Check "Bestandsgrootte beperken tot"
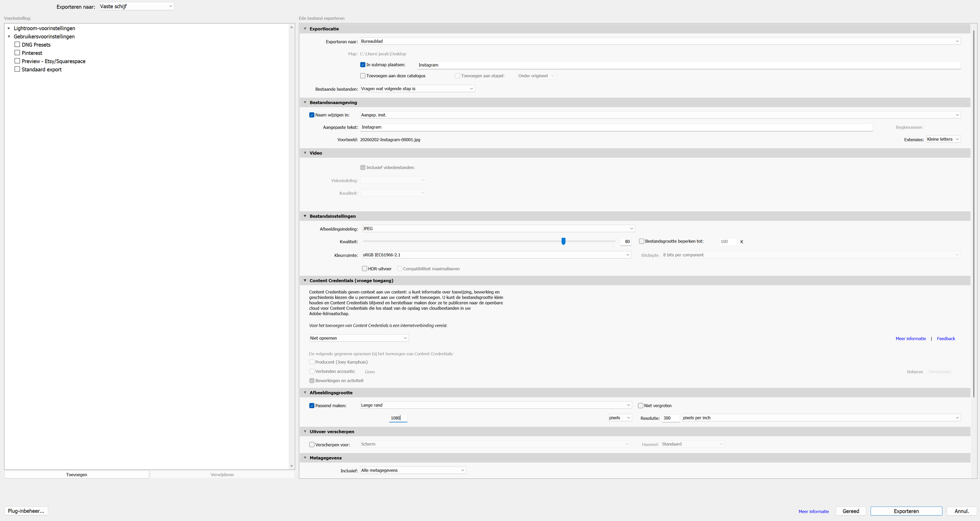The image size is (980, 521). pos(642,241)
